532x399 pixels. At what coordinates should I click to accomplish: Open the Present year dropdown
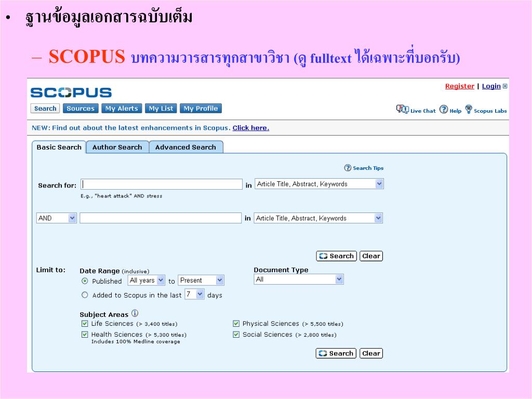pos(201,280)
